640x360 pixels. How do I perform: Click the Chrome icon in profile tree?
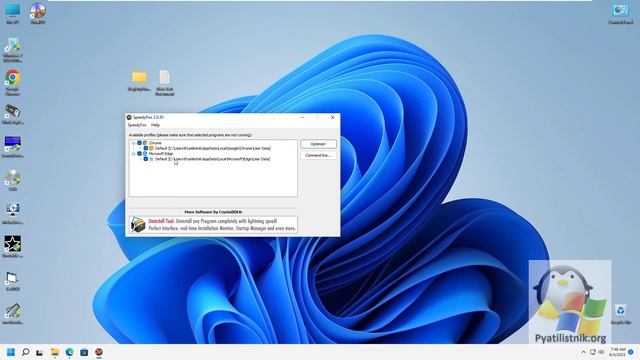point(145,143)
